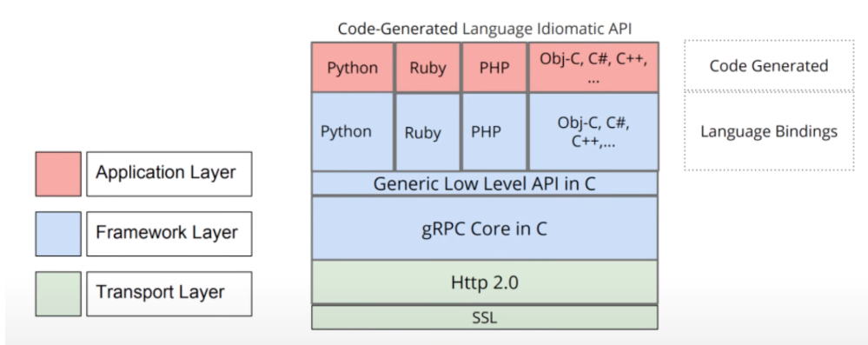Click the blue Obj-C, C#, C++ binding box

pyautogui.click(x=593, y=131)
